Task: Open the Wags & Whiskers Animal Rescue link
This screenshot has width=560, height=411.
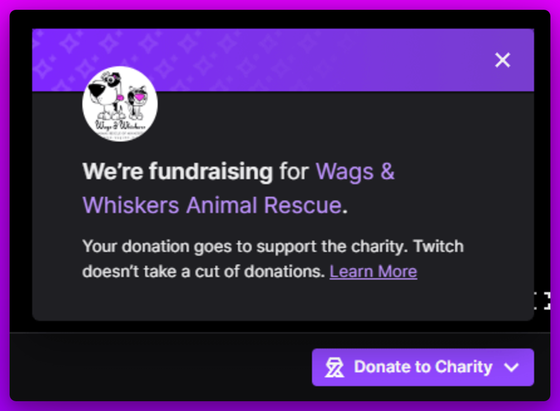Action: pos(239,188)
